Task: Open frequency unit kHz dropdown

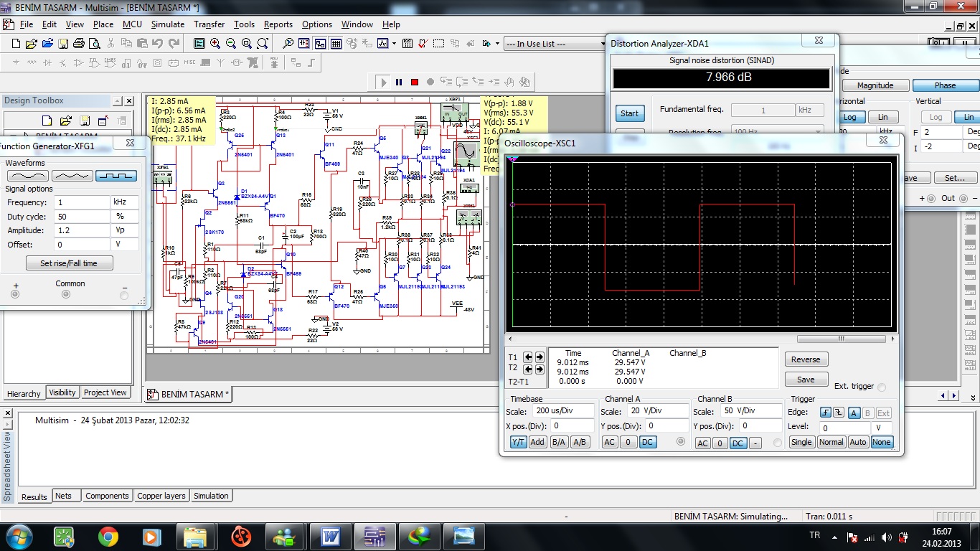Action: [x=125, y=202]
